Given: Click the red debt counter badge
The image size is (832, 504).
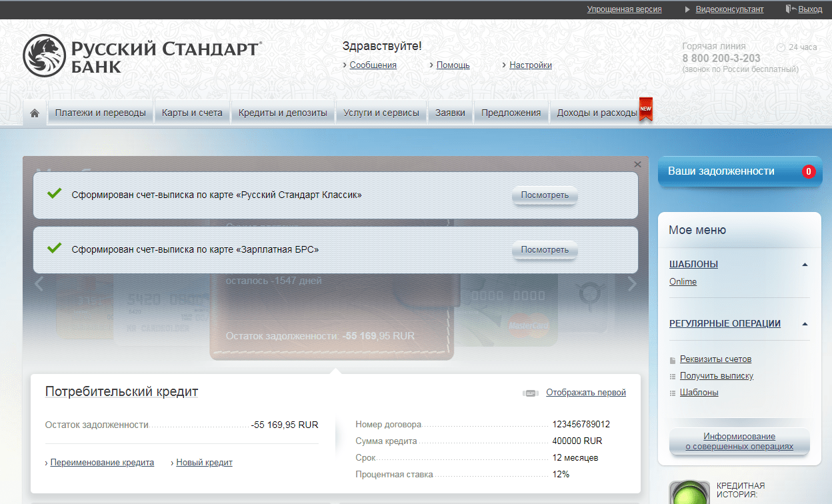Looking at the screenshot, I should pyautogui.click(x=808, y=171).
